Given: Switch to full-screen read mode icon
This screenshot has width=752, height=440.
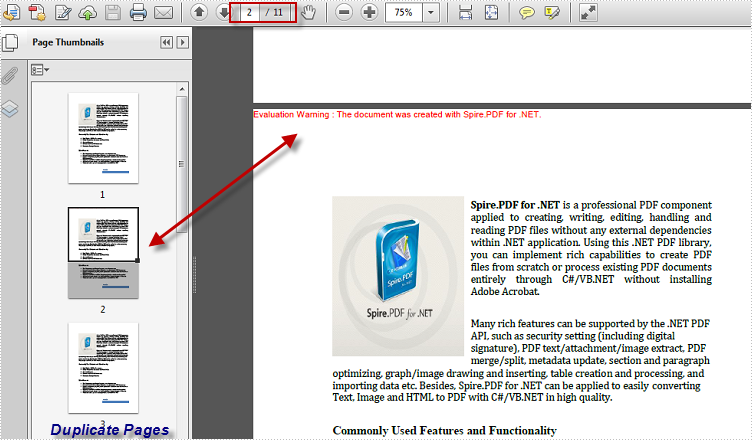Looking at the screenshot, I should 588,12.
